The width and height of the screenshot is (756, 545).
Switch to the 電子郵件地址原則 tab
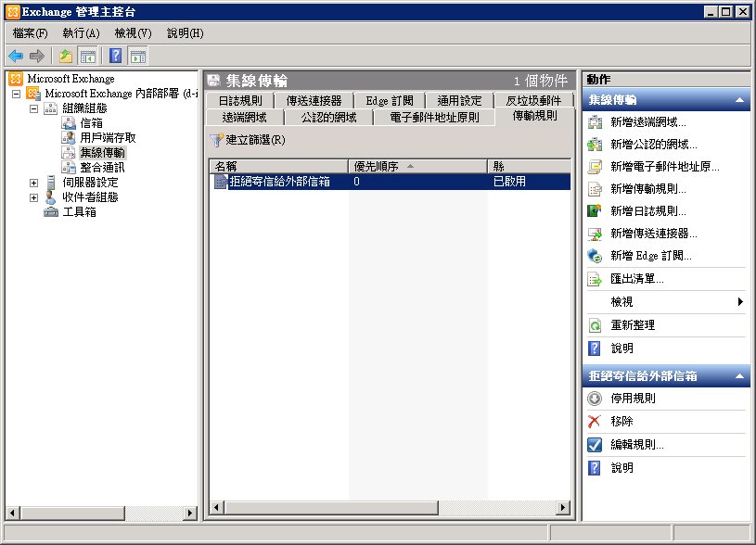434,117
